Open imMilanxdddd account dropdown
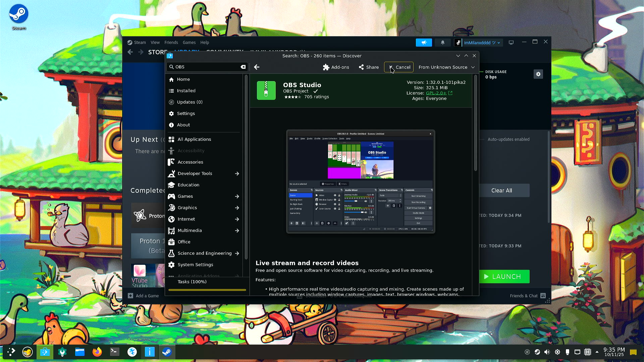Screen dimensions: 644x362 482,43
